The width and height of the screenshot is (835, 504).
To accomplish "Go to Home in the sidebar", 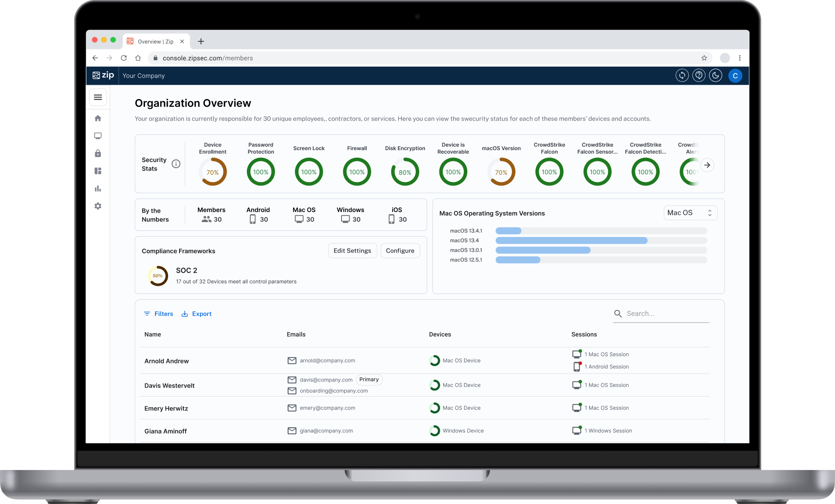I will point(98,118).
